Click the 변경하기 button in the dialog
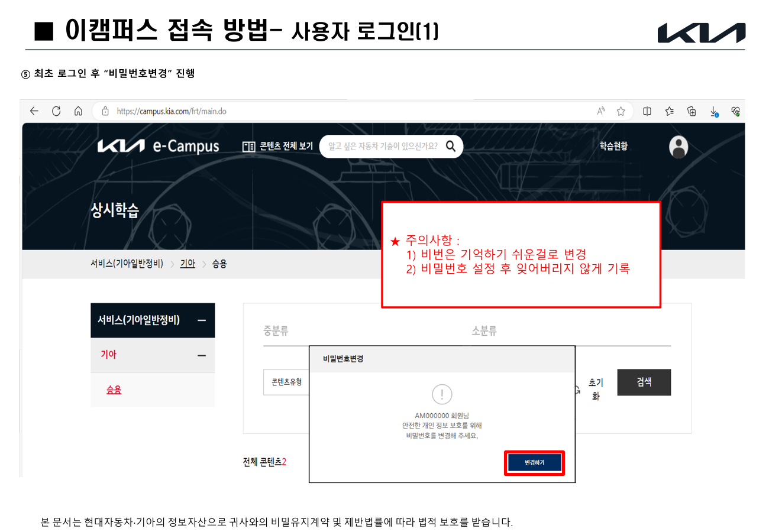The height and width of the screenshot is (532, 769). coord(535,463)
